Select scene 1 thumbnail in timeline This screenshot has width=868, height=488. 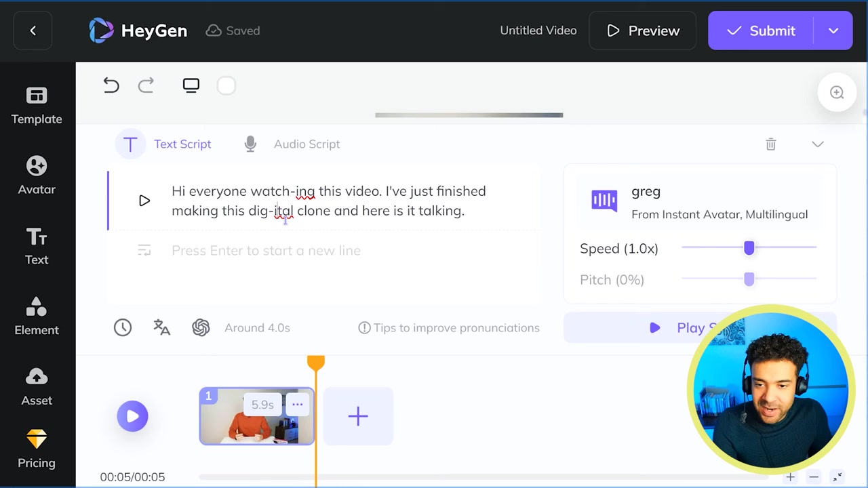pyautogui.click(x=256, y=416)
